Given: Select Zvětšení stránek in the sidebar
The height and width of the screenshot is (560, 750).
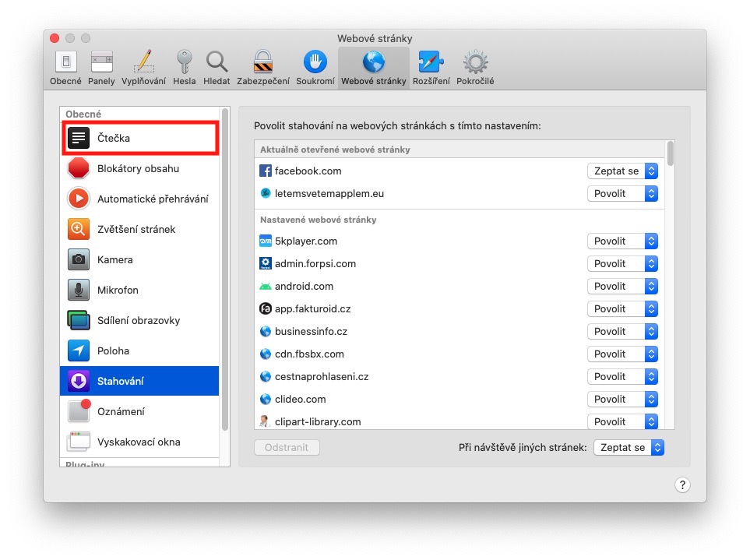Looking at the screenshot, I should [x=139, y=229].
